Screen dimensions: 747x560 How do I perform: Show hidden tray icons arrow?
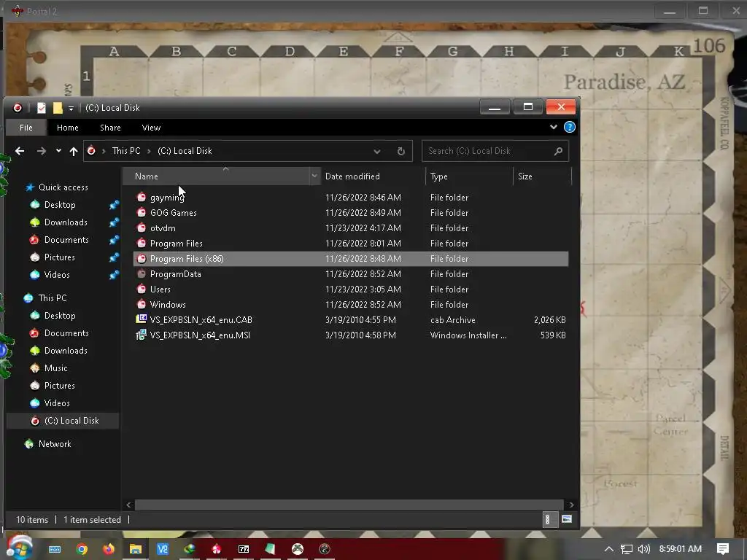[x=609, y=549]
